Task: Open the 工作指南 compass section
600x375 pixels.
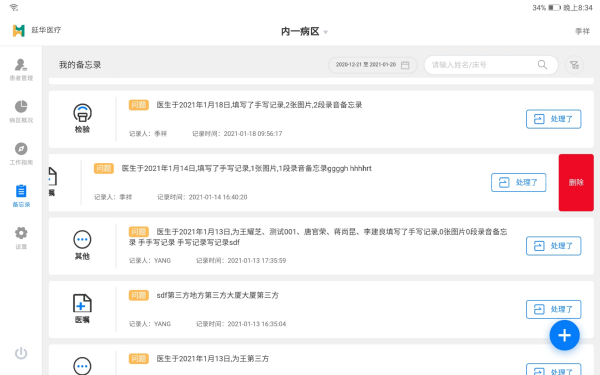Action: click(21, 153)
